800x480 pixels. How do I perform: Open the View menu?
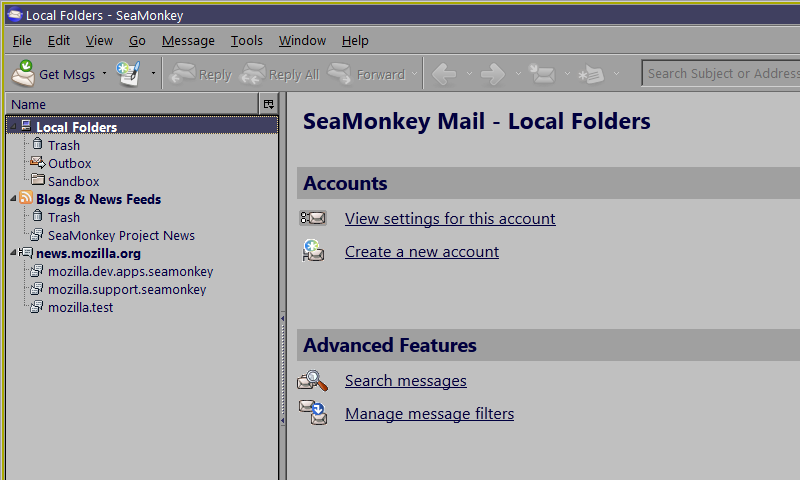click(99, 41)
